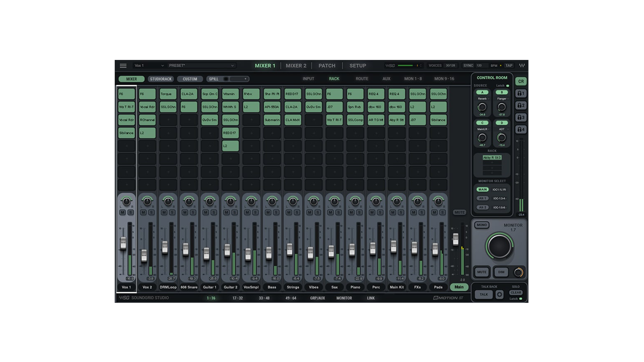The width and height of the screenshot is (644, 362).
Task: Open RChannel plugin on Vox 2 channel
Action: click(x=147, y=120)
